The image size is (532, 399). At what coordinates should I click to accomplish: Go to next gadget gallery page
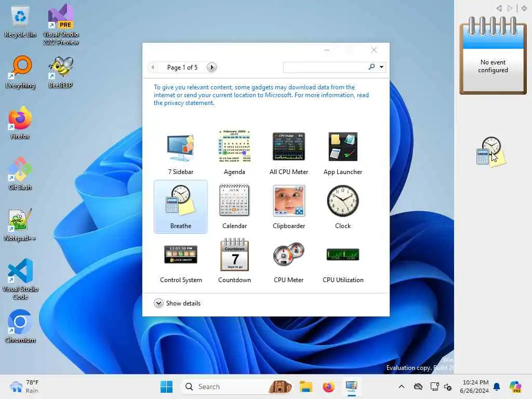pos(212,67)
